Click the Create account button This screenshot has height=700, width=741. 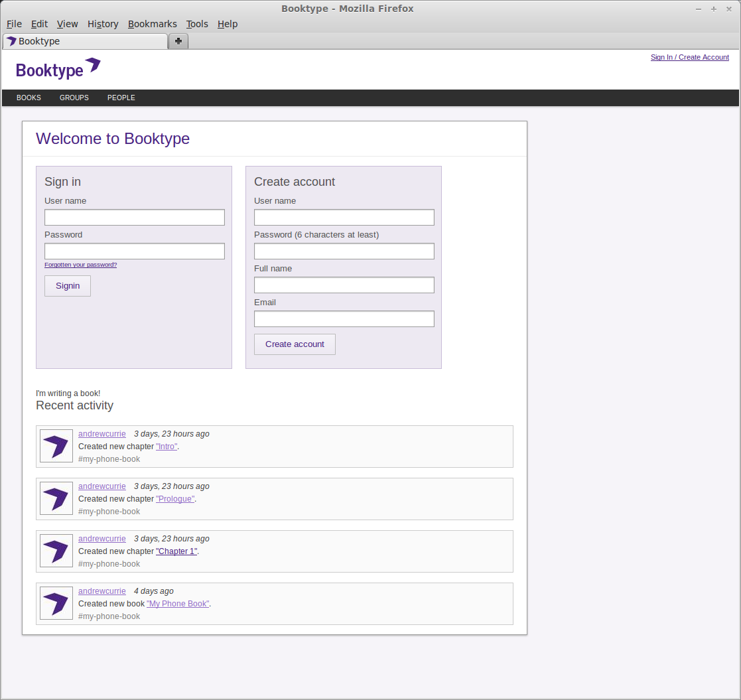(x=295, y=344)
